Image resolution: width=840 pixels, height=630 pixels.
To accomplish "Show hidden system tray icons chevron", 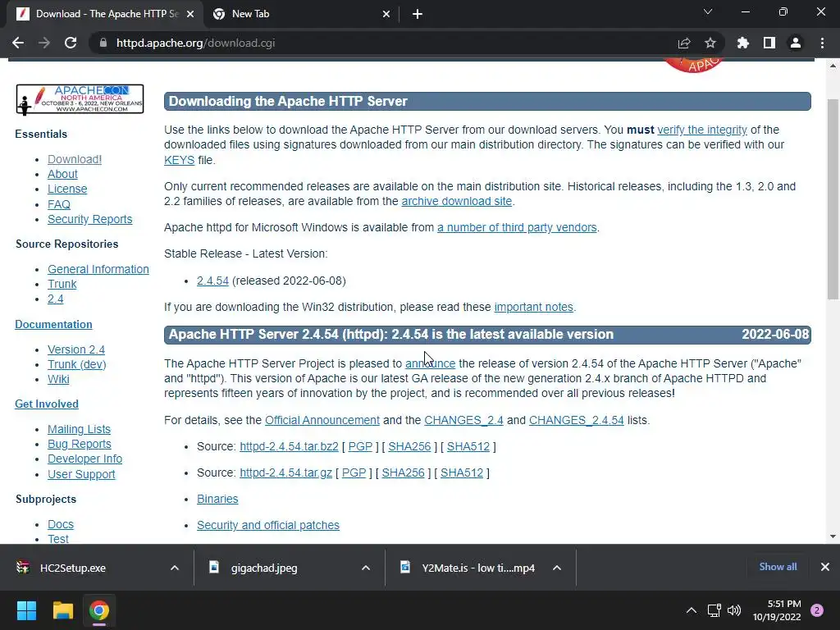I will coord(692,610).
